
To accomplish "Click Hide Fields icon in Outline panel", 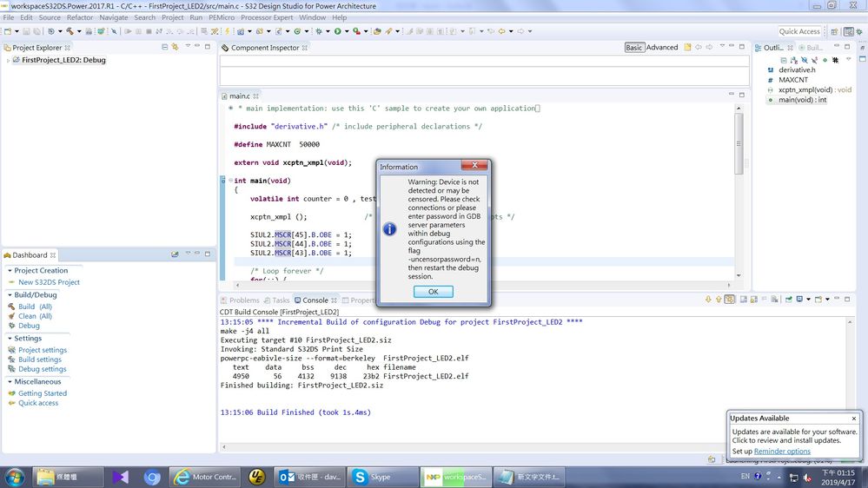I will pyautogui.click(x=805, y=60).
